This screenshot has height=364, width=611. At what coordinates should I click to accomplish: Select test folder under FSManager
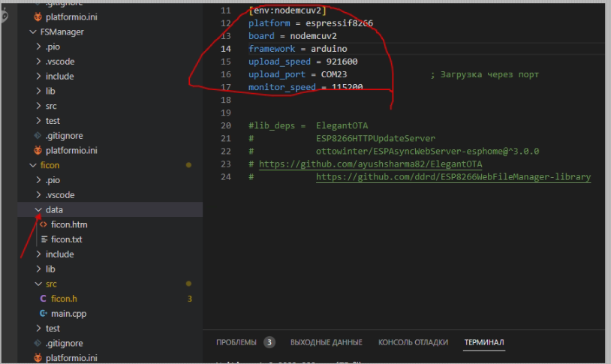pyautogui.click(x=53, y=121)
